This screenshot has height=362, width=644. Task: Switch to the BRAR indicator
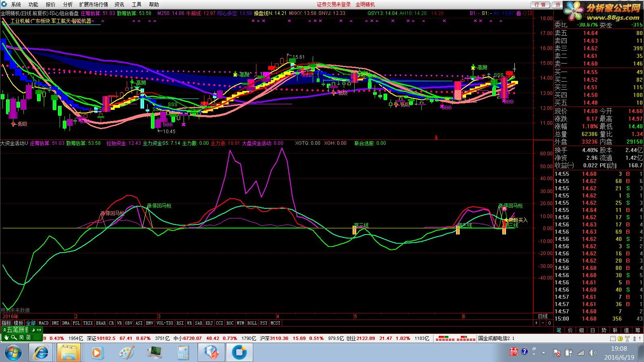click(x=101, y=323)
